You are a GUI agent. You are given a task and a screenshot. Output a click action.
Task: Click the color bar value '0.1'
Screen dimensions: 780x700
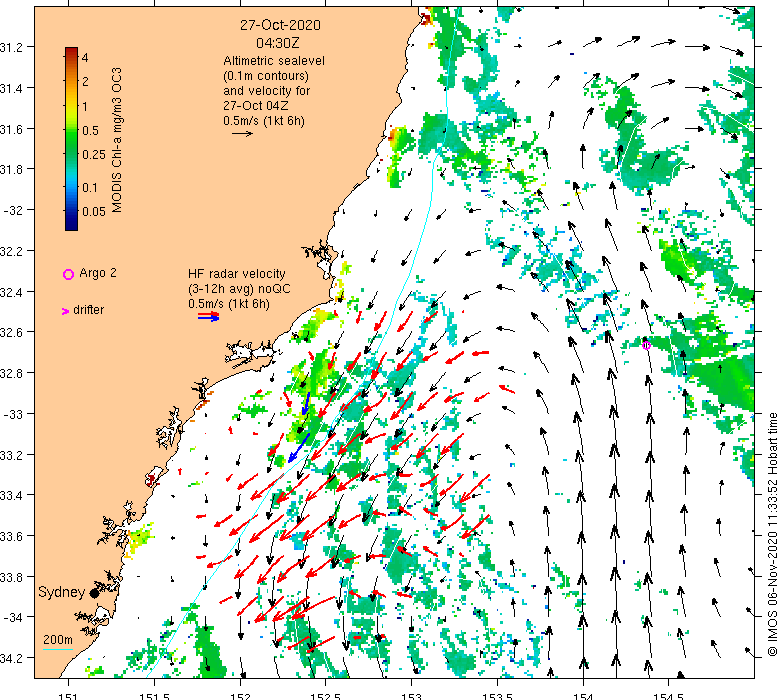pyautogui.click(x=90, y=188)
